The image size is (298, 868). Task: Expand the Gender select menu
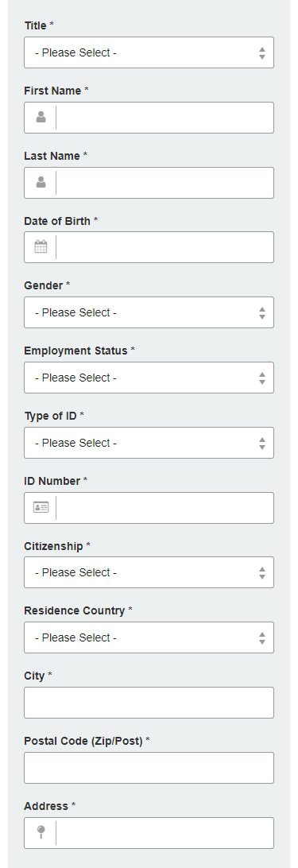(x=149, y=312)
